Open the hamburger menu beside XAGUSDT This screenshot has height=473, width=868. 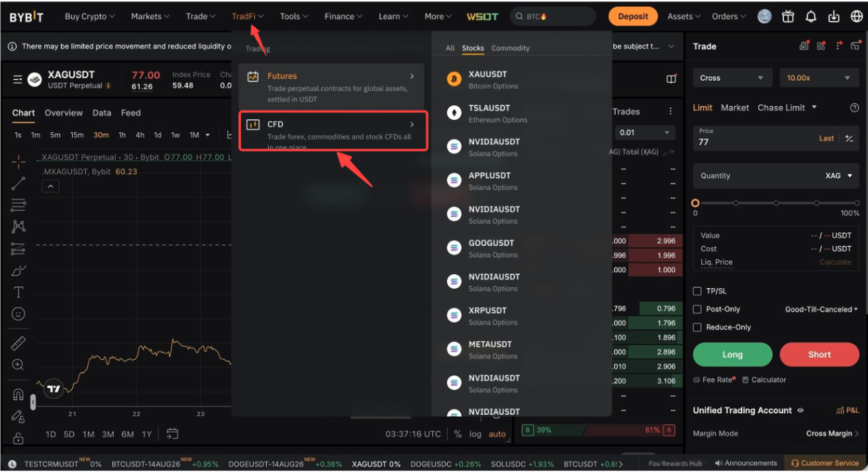(18, 80)
